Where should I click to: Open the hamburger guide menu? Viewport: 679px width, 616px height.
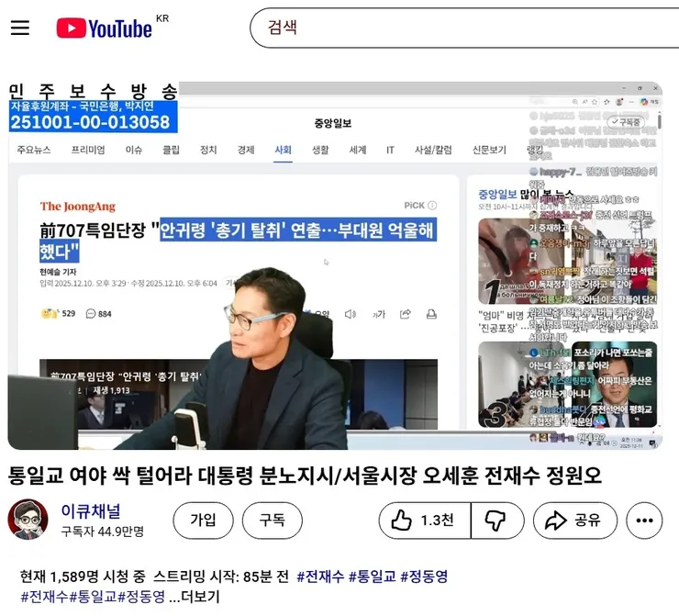[20, 28]
